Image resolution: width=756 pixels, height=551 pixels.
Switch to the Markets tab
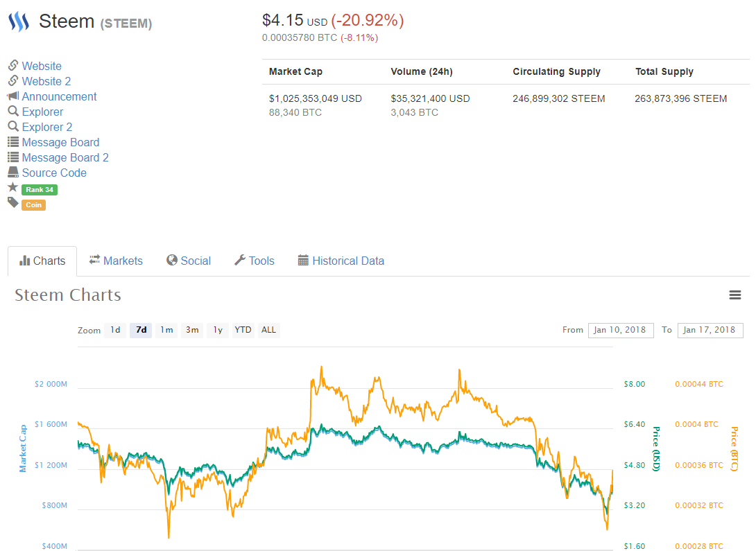pyautogui.click(x=117, y=261)
